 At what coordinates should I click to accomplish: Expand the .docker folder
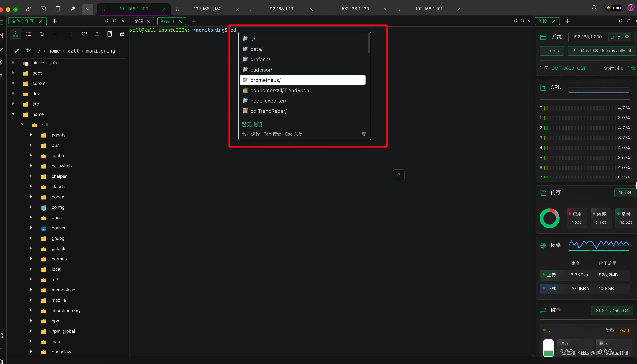point(31,228)
